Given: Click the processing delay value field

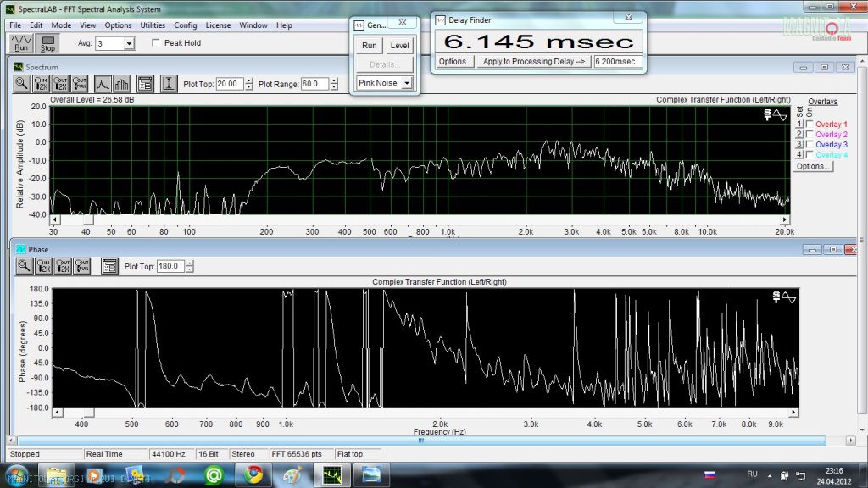Looking at the screenshot, I should [618, 61].
